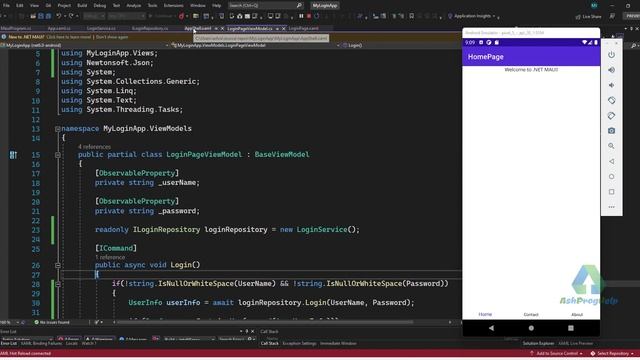The height and width of the screenshot is (360, 640).
Task: Open the class navigation dropdown MyLoginApp.ViewModels.LoginPageViewModel
Action: coord(256,45)
